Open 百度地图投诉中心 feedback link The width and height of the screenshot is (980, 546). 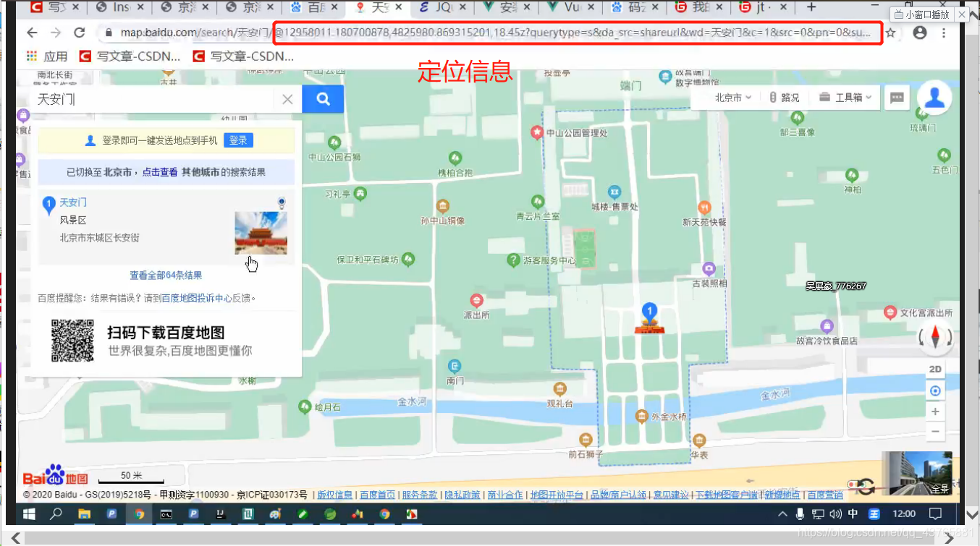pos(197,298)
